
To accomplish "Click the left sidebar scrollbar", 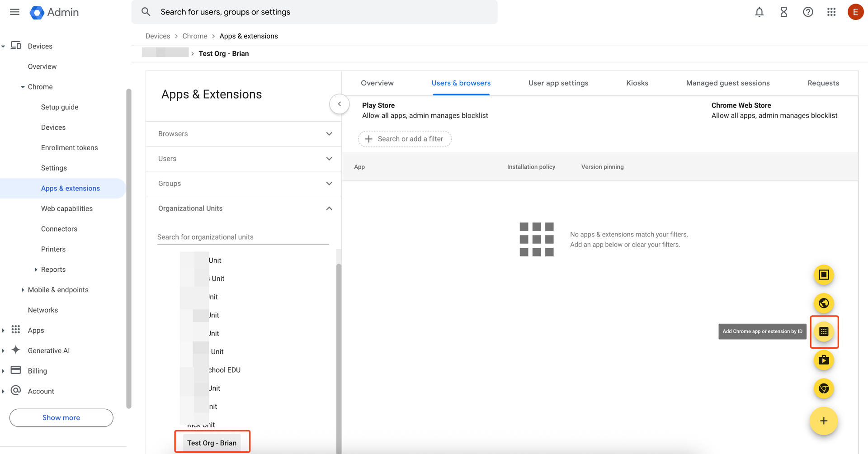I will (x=129, y=249).
